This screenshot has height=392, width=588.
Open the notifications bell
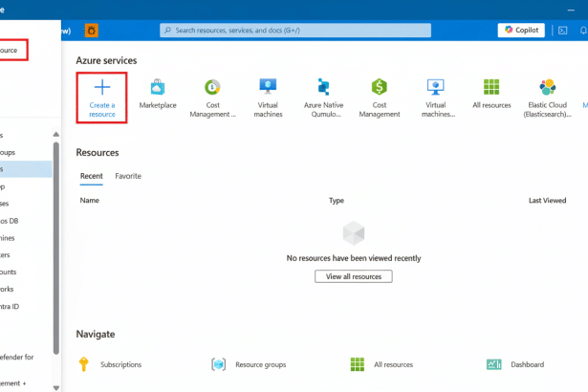click(583, 31)
